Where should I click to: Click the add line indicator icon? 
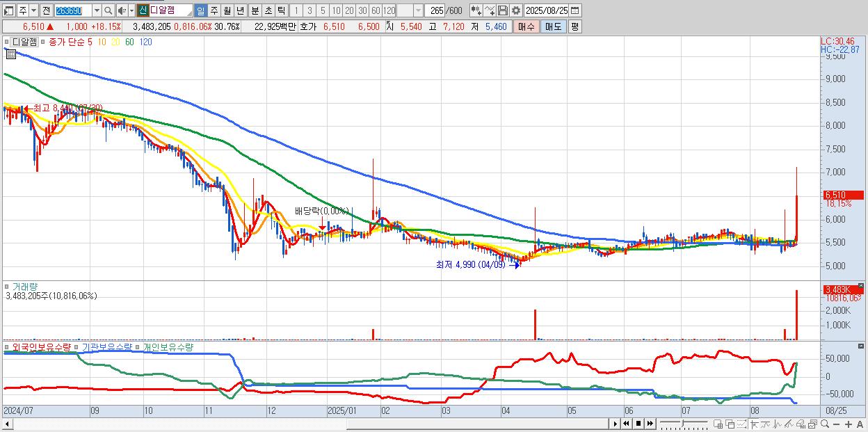490,10
